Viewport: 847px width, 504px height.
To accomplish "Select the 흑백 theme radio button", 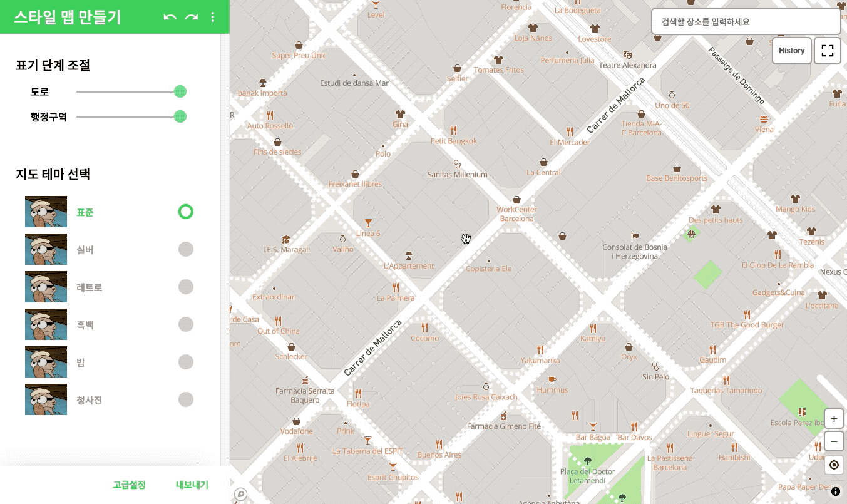I will click(x=186, y=324).
